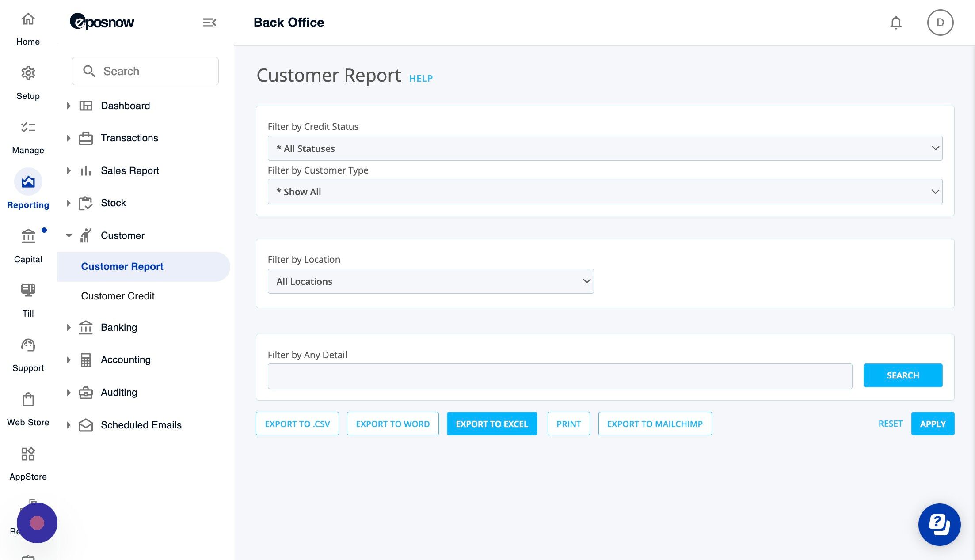Collapse sidebar with menu toggle icon
Viewport: 975px width, 560px height.
pos(209,23)
